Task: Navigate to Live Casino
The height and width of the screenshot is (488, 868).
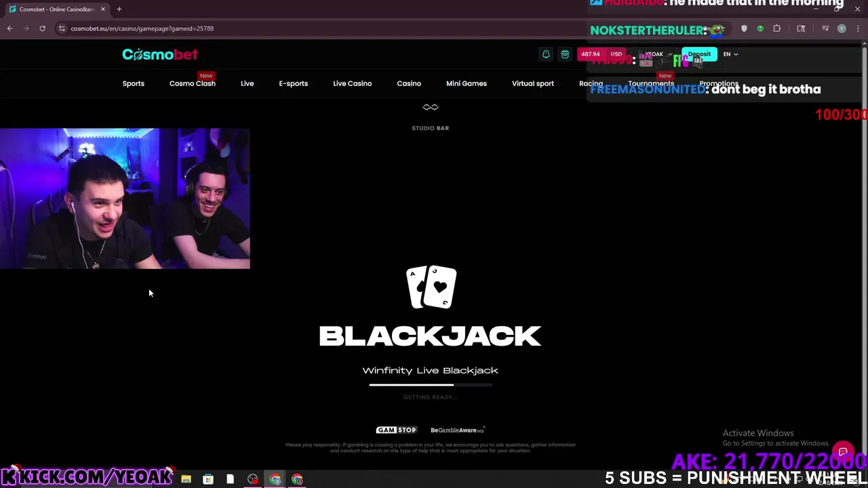Action: coord(352,83)
